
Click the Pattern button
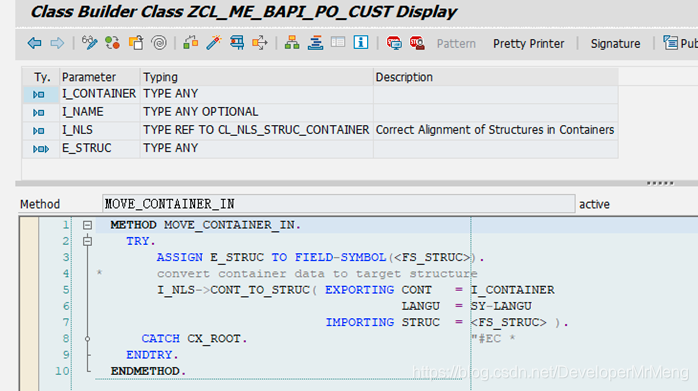coord(456,44)
